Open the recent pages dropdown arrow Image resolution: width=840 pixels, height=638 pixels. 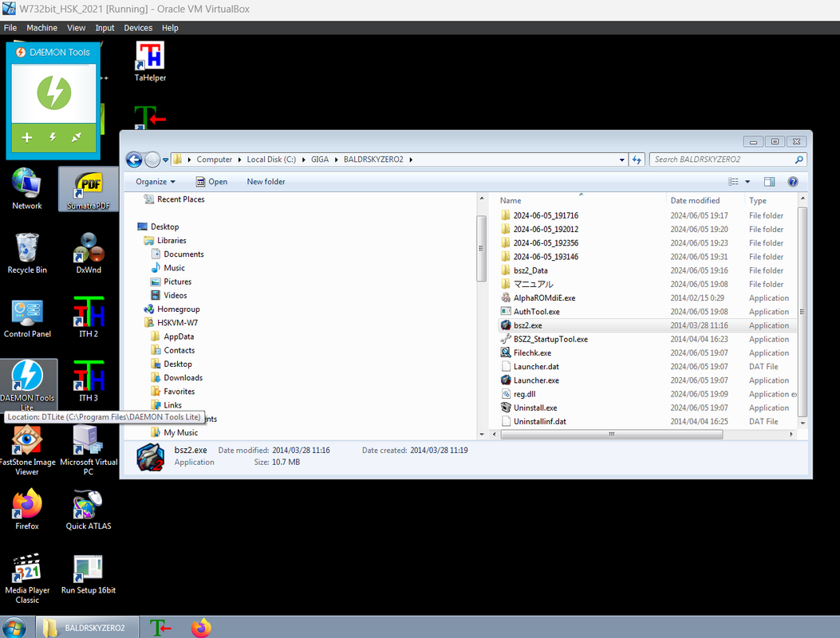coord(166,159)
